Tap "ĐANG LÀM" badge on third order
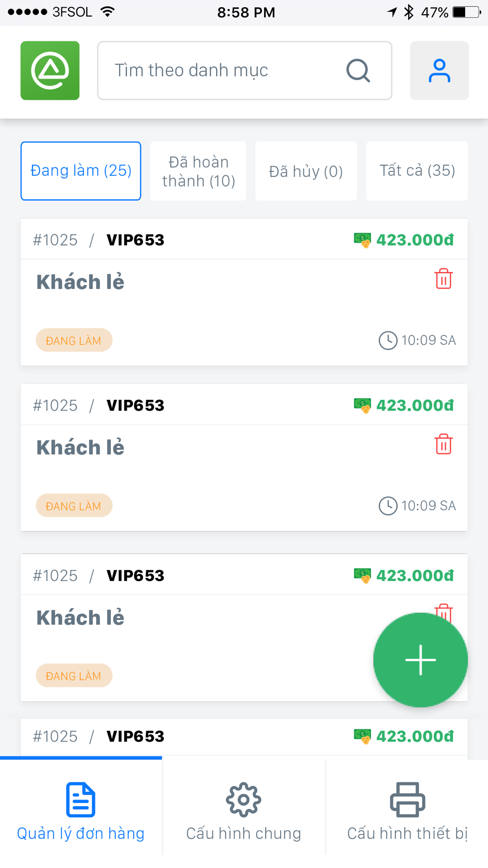This screenshot has width=488, height=868. pyautogui.click(x=74, y=676)
